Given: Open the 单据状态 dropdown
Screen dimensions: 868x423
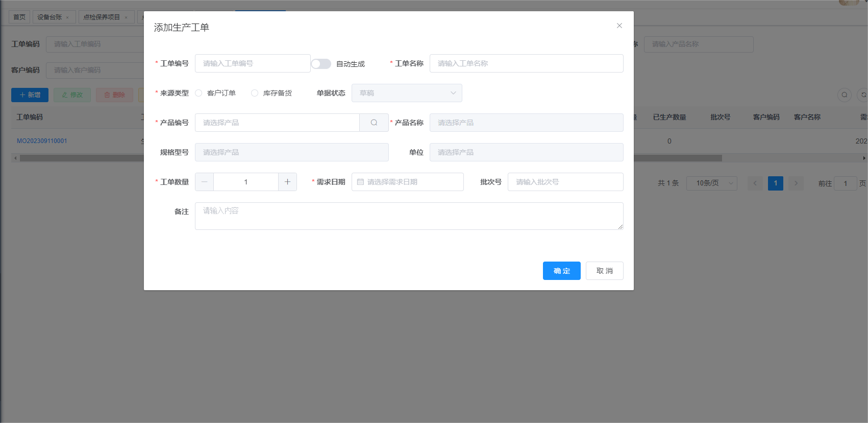Looking at the screenshot, I should [407, 93].
